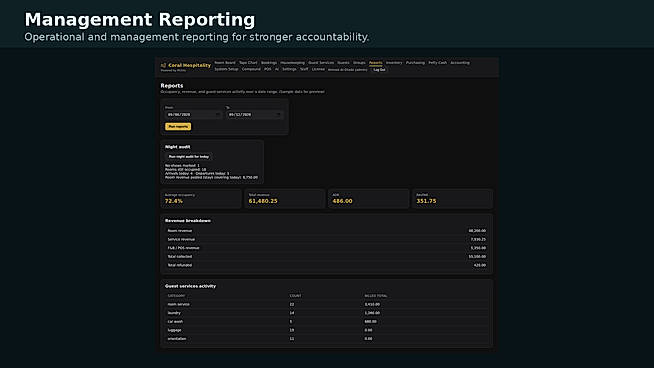Click the Revenue breakdown heading
654x368 pixels.
click(x=188, y=221)
